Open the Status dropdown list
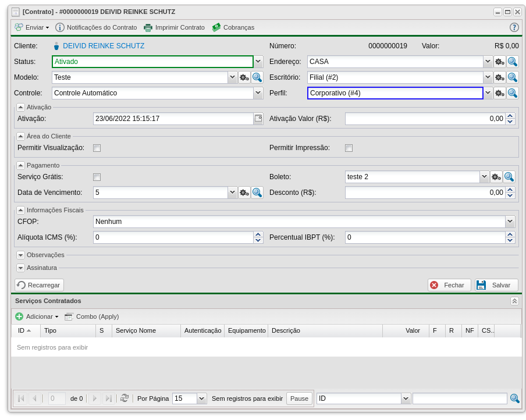526x420 pixels. (x=258, y=62)
